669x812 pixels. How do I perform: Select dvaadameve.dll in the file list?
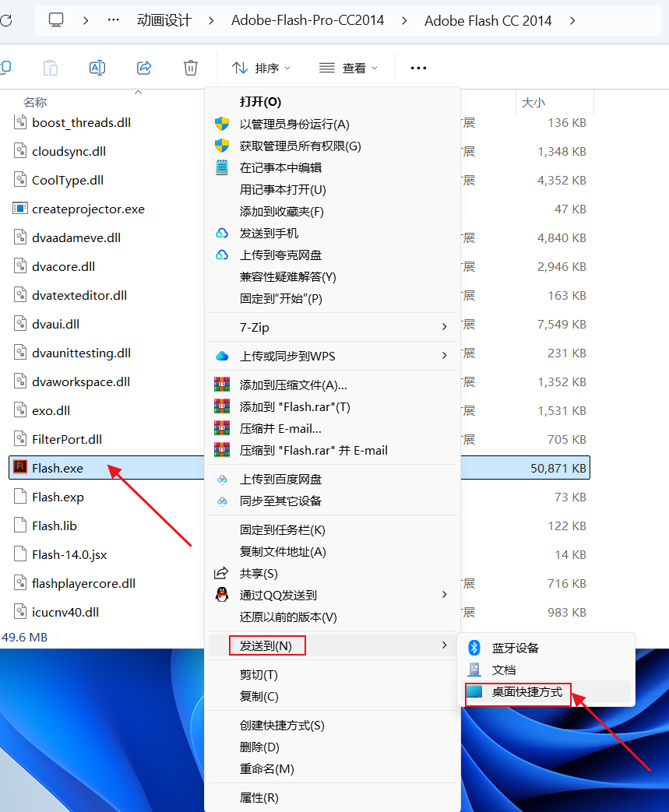click(76, 238)
